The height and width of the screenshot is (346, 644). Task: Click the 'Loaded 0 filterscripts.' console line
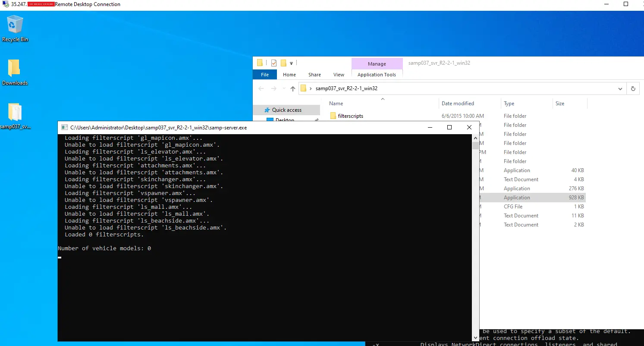point(104,235)
